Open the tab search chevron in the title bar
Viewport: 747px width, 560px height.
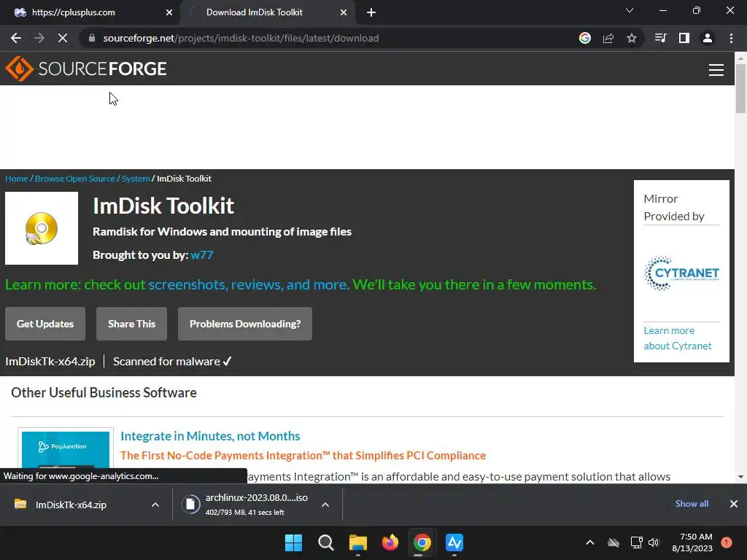pyautogui.click(x=630, y=10)
